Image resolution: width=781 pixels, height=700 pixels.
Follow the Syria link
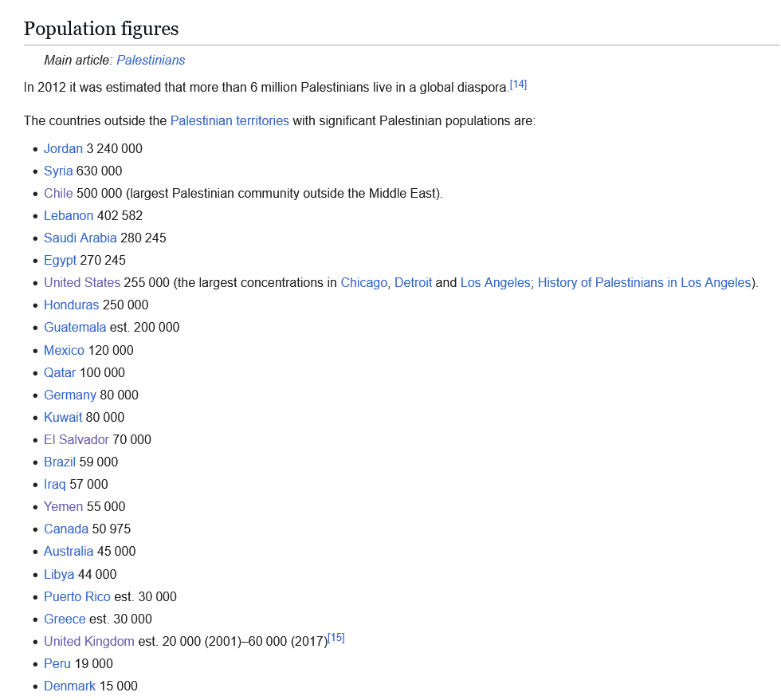(x=58, y=171)
